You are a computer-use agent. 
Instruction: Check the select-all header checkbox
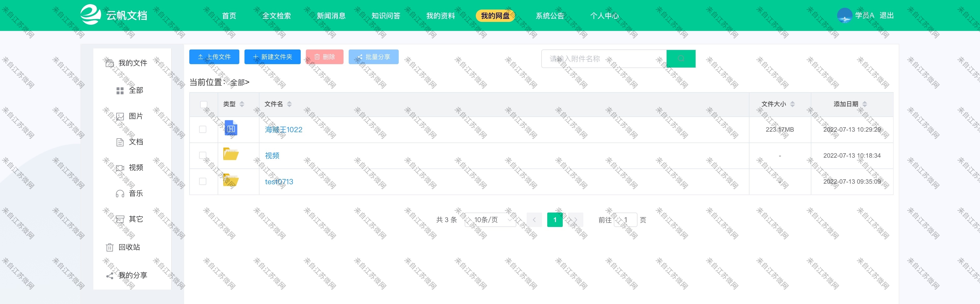pos(203,104)
